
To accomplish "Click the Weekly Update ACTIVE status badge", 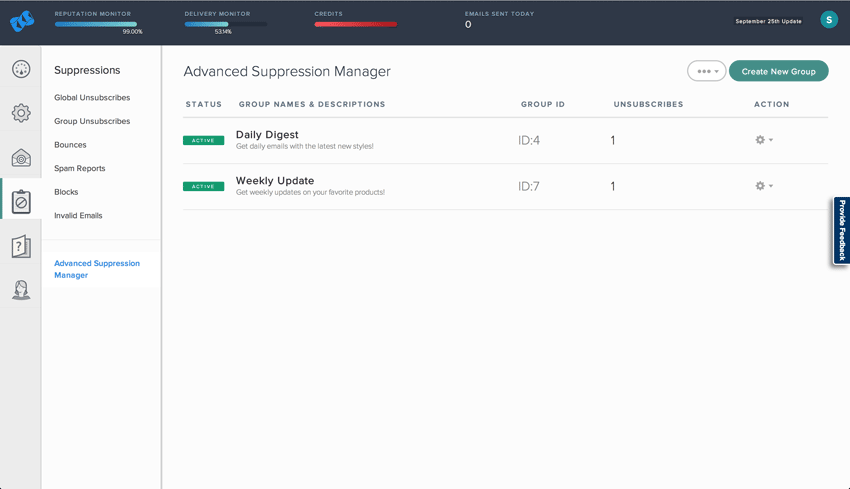I will 203,186.
